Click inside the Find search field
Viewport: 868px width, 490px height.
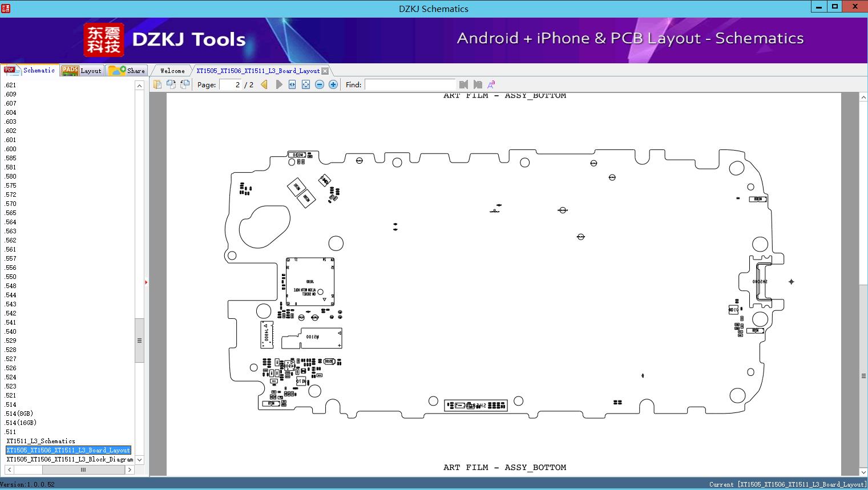(x=410, y=84)
